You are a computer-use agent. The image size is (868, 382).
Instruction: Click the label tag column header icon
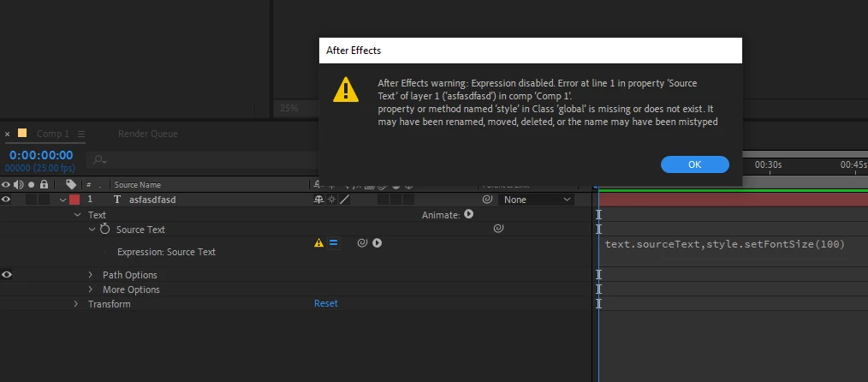coord(71,184)
